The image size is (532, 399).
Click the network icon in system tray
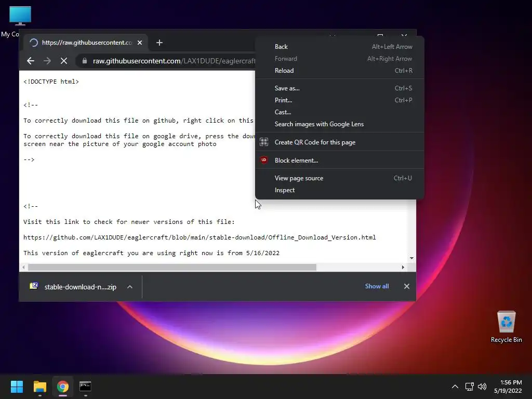469,387
